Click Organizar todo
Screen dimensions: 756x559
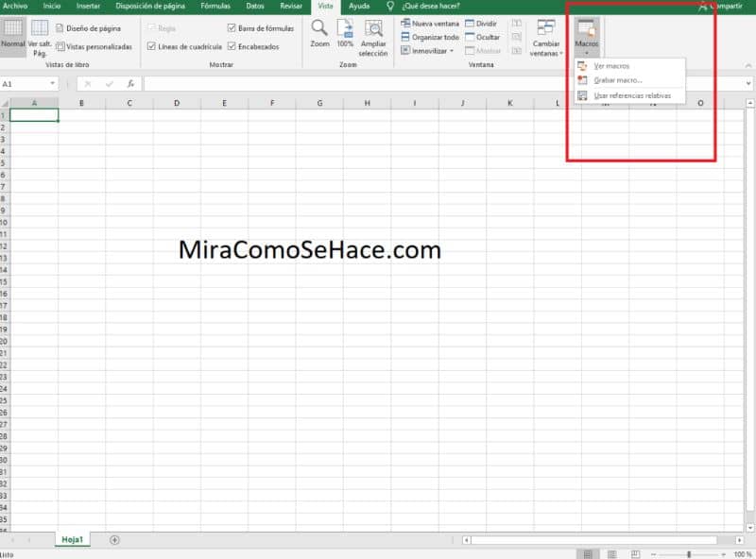tap(430, 37)
